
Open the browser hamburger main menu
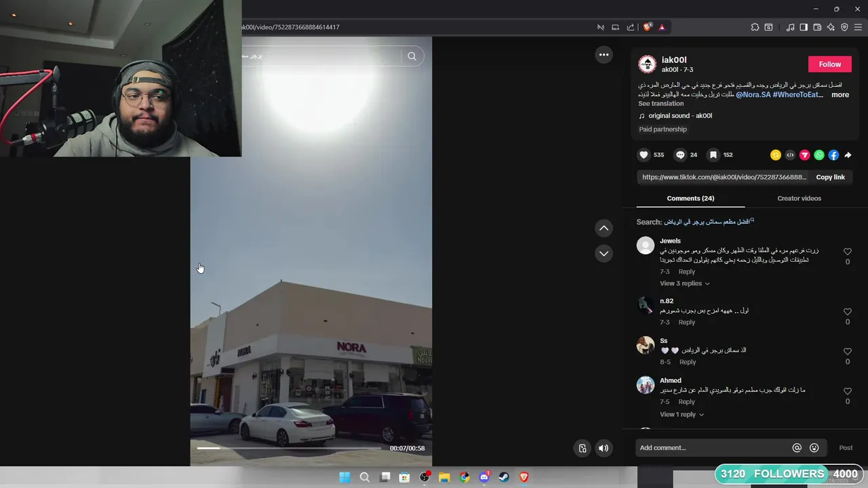tap(858, 27)
